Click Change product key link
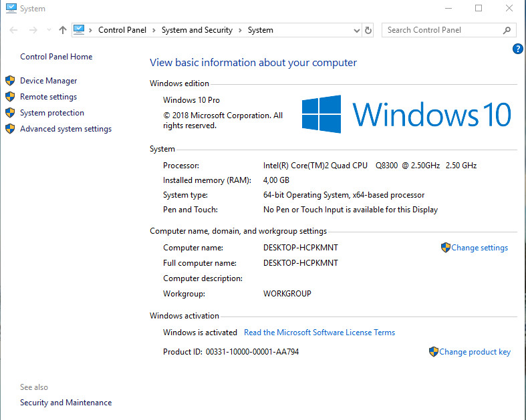Image resolution: width=526 pixels, height=420 pixels. pos(475,352)
